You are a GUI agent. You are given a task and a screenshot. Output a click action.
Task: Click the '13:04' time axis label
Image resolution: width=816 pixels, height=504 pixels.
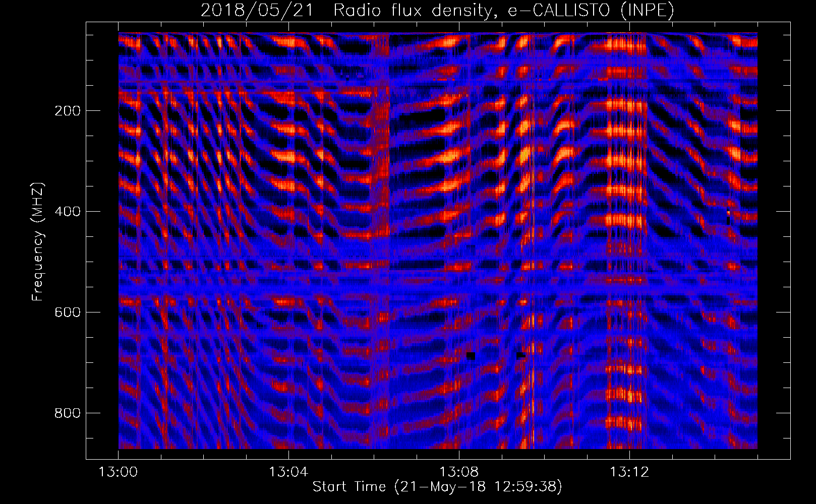[288, 472]
